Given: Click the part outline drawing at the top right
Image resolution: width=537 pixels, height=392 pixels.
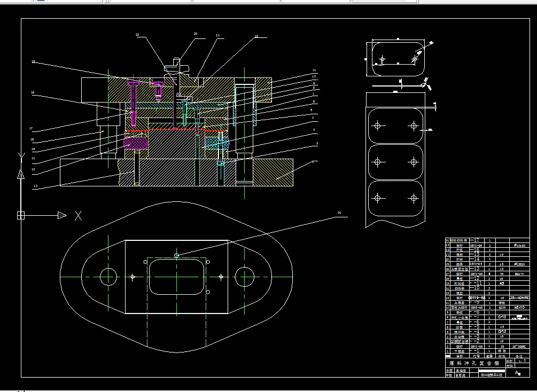Looking at the screenshot, I should (x=398, y=59).
